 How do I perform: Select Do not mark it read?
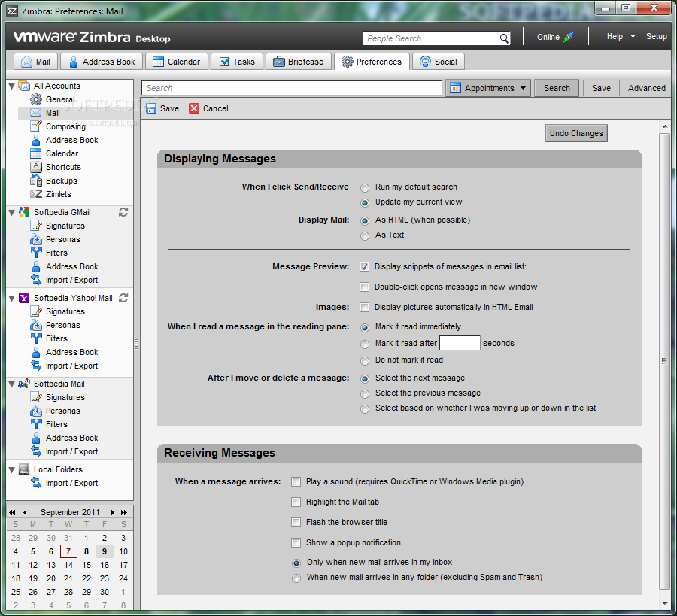click(x=365, y=360)
